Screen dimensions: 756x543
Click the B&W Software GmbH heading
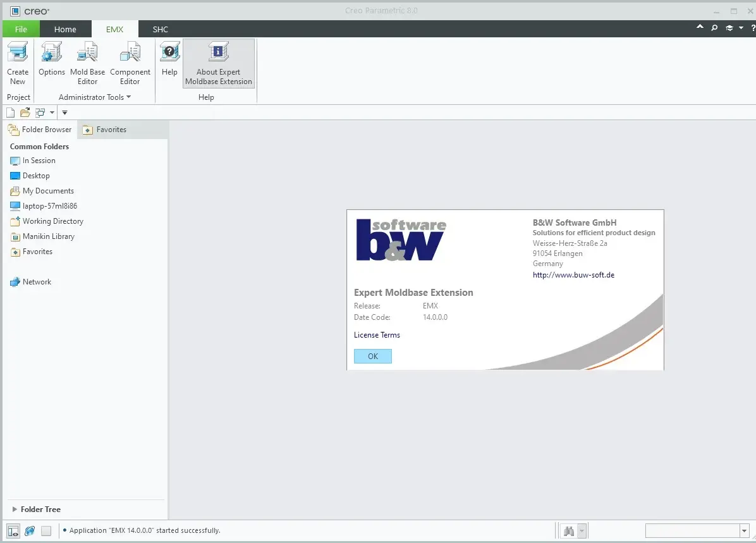[574, 223]
